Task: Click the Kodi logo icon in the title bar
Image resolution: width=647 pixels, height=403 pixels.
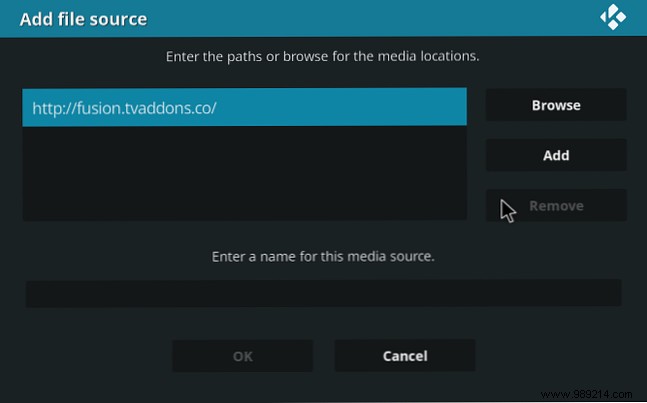Action: (613, 17)
